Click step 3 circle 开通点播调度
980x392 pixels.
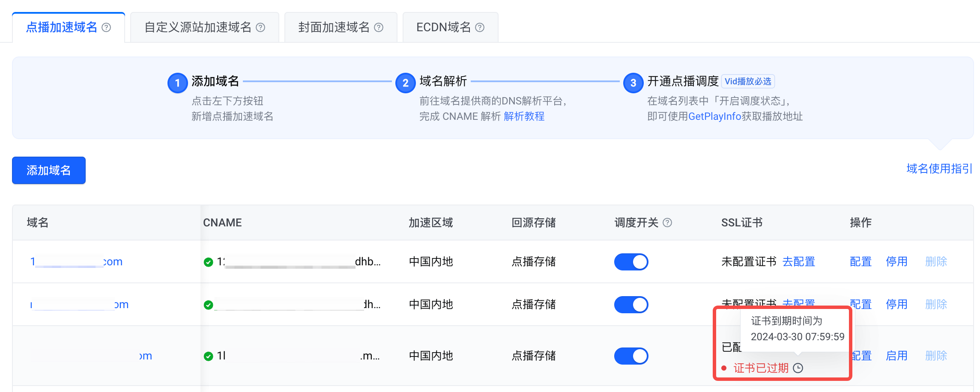[x=633, y=83]
